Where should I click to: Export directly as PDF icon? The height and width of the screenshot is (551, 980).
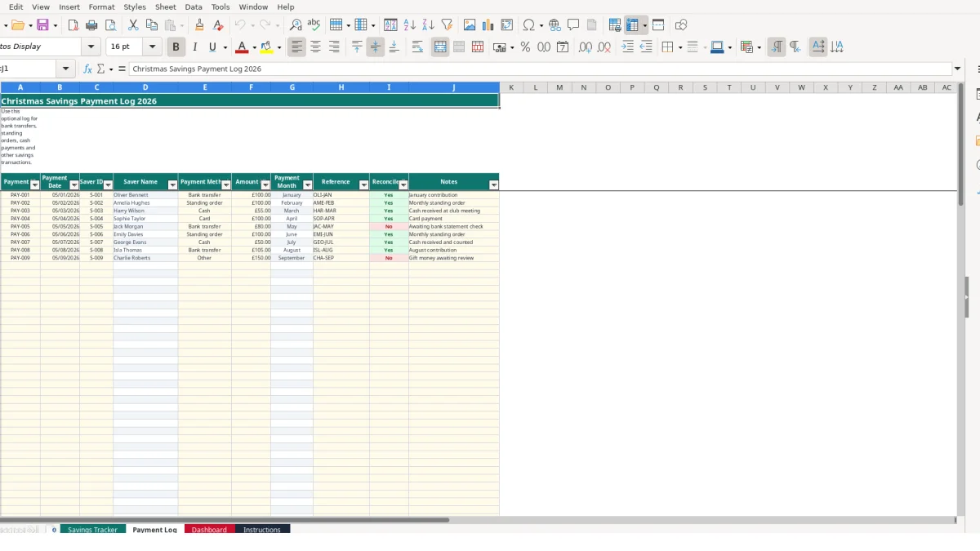pos(73,25)
